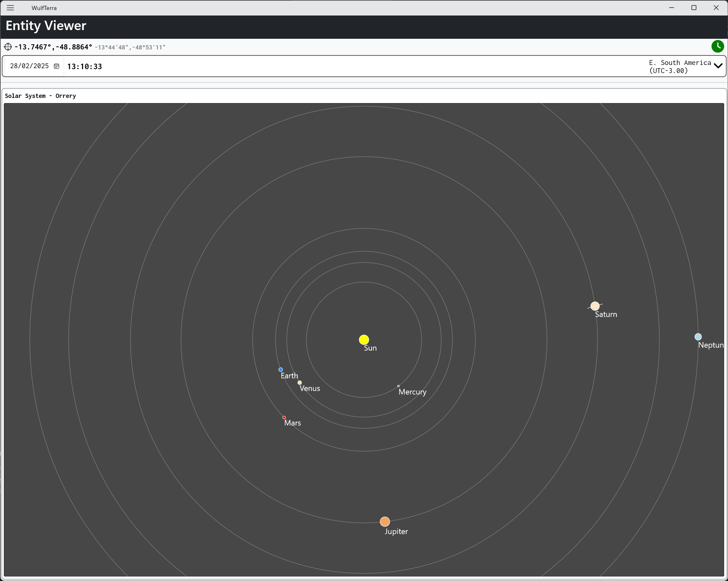Click the Solar System - Orrery heading
Image resolution: width=728 pixels, height=581 pixels.
pyautogui.click(x=40, y=96)
